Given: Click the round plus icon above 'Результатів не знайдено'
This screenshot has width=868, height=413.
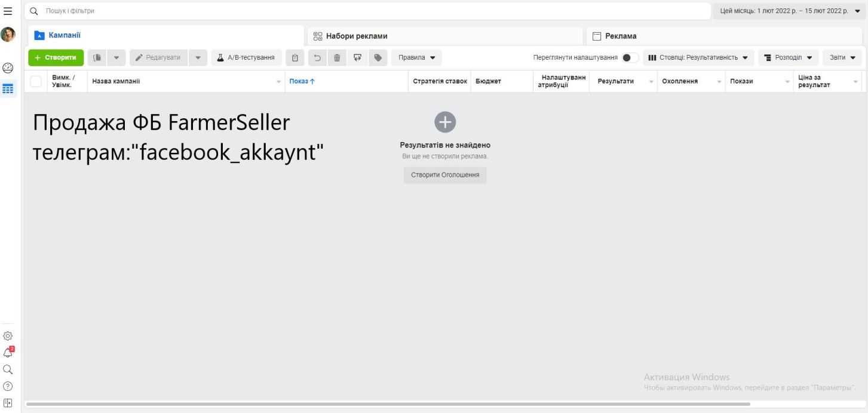Looking at the screenshot, I should coord(445,122).
